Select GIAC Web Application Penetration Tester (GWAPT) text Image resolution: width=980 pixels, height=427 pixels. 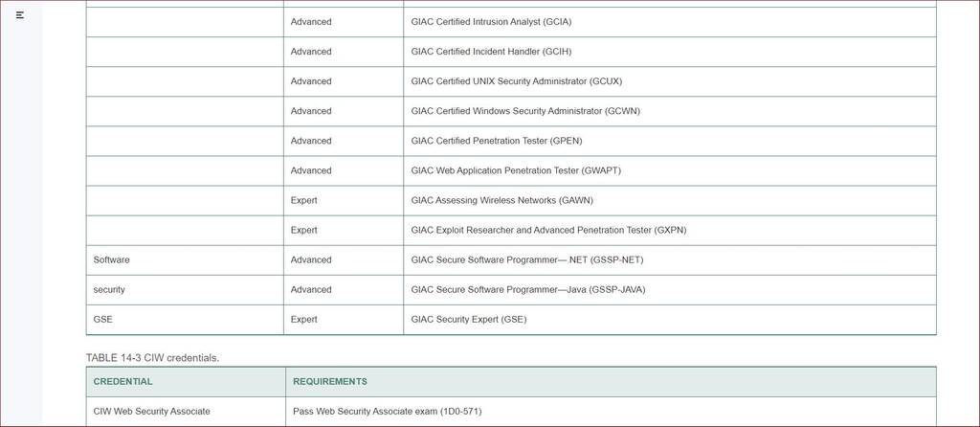pyautogui.click(x=516, y=170)
